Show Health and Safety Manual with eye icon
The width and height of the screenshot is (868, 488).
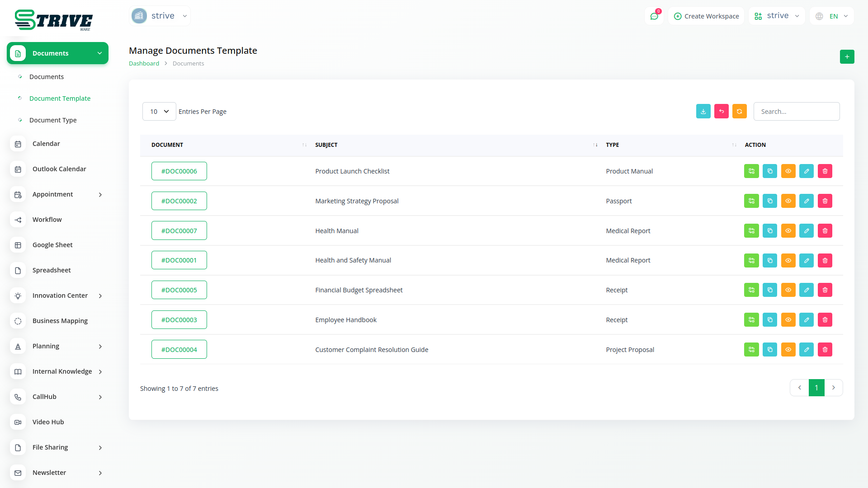click(x=788, y=260)
